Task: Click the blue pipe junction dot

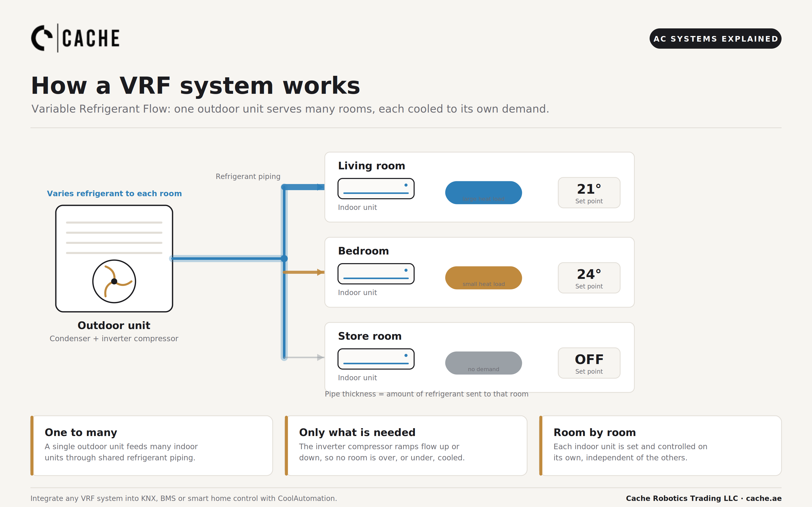Action: tap(284, 259)
